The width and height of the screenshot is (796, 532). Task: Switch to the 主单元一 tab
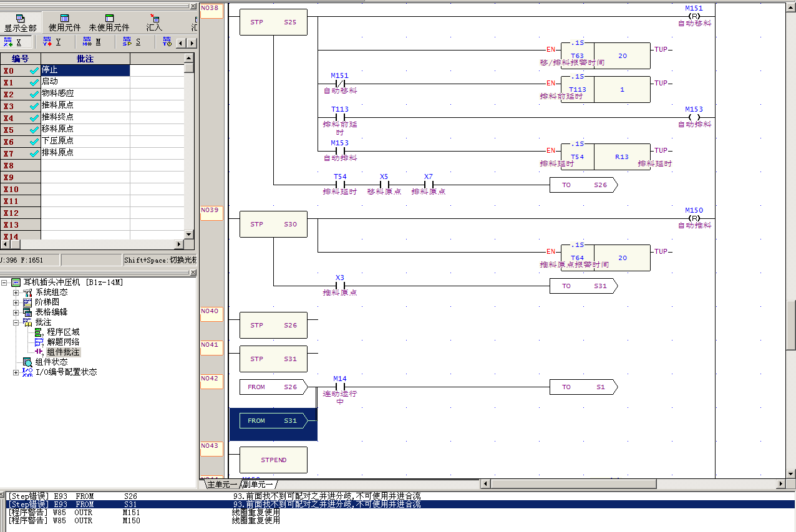(222, 485)
